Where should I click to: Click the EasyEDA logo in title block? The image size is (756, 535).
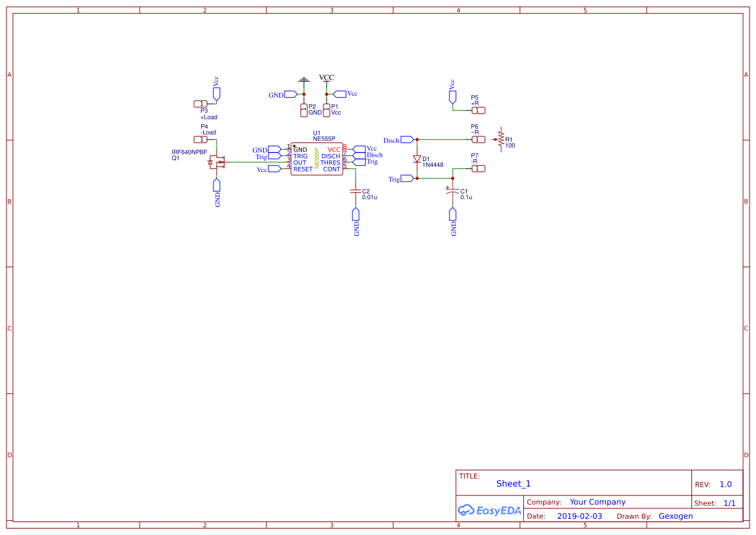pos(490,510)
